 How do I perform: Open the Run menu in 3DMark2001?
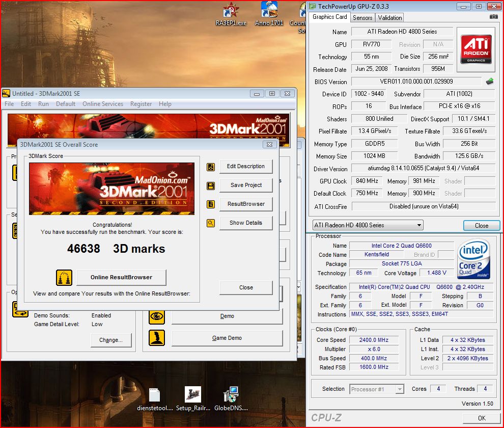coord(43,104)
